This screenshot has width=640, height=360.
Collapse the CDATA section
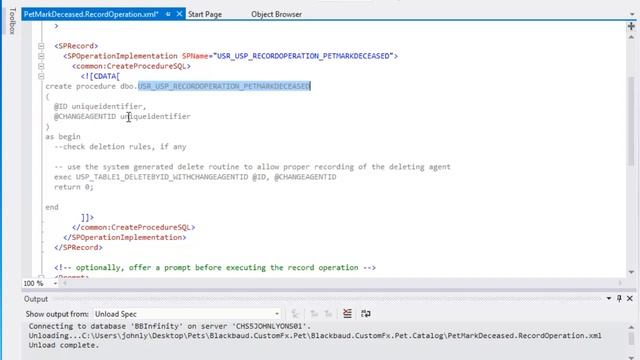(41, 76)
